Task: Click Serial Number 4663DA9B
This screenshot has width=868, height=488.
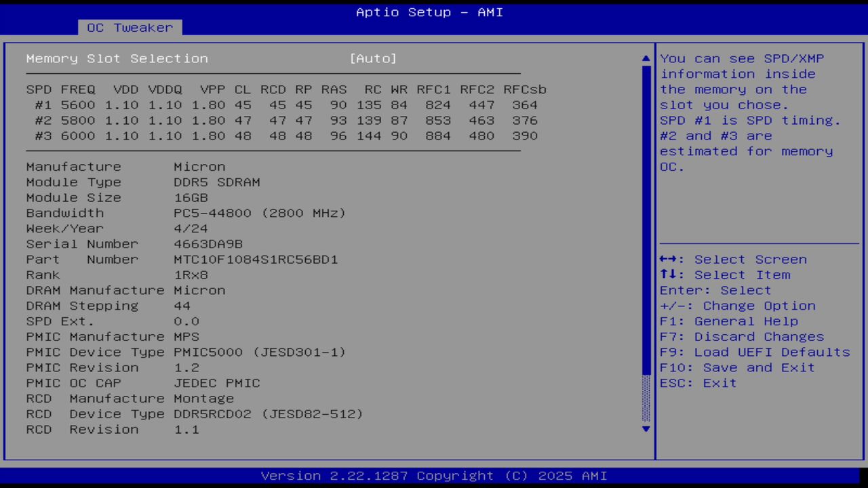Action: point(208,244)
